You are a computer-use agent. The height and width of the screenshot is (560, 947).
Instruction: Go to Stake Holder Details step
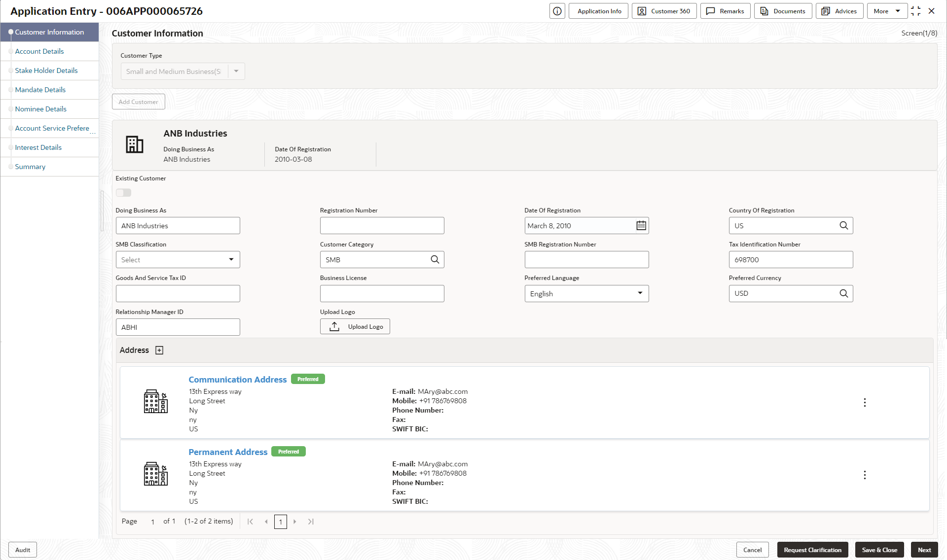click(46, 70)
